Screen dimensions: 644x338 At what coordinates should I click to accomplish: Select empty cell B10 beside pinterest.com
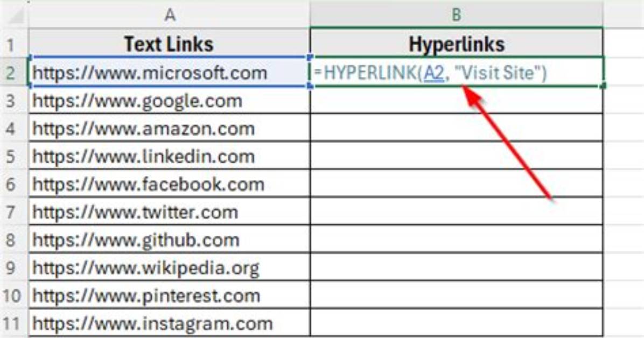click(x=456, y=295)
